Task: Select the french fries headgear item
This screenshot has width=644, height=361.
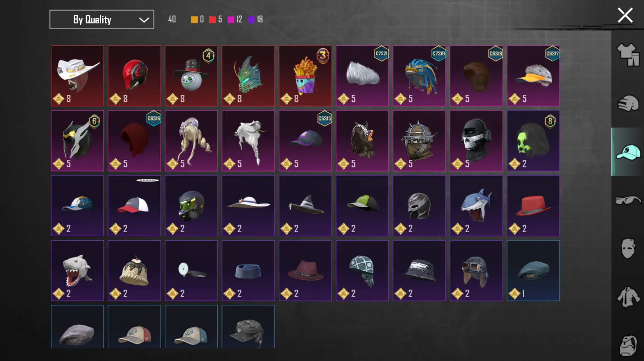Action: click(305, 76)
